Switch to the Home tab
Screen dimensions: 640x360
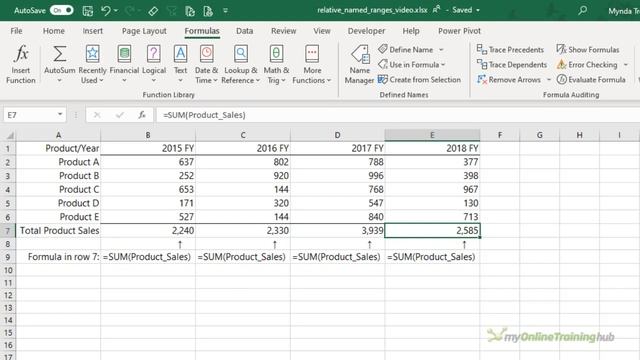pyautogui.click(x=53, y=31)
